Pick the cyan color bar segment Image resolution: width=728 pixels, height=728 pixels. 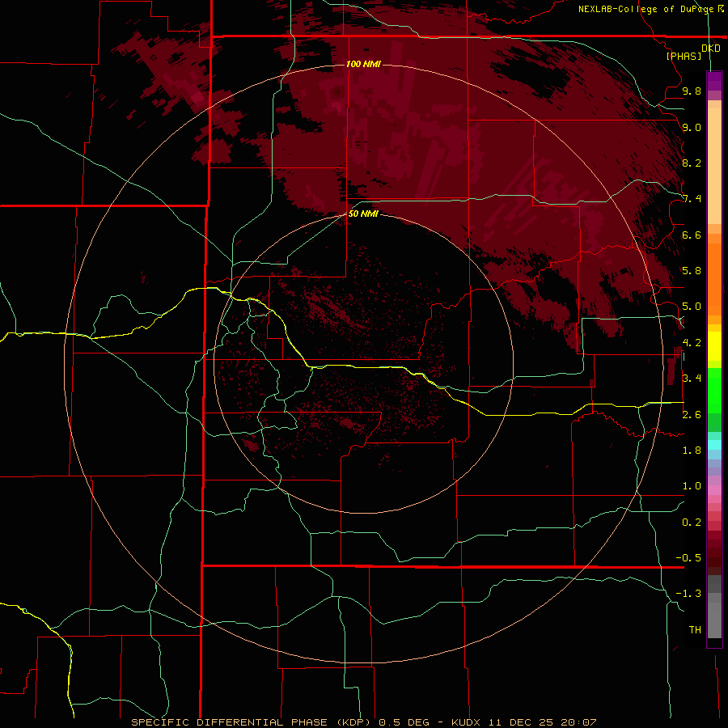pos(714,445)
